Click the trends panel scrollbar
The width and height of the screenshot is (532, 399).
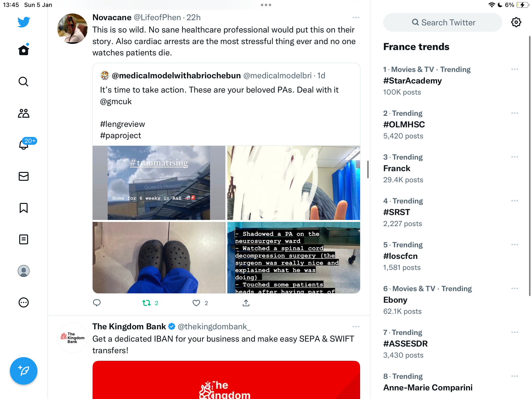(x=530, y=166)
